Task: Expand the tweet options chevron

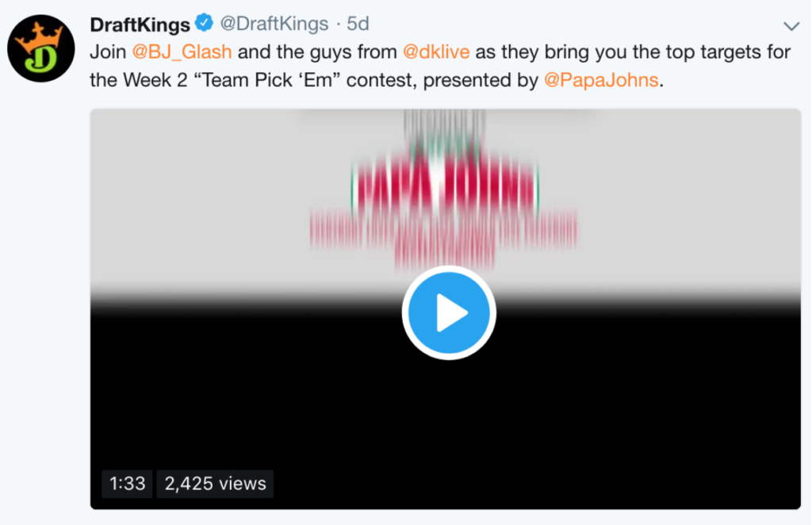Action: [791, 26]
